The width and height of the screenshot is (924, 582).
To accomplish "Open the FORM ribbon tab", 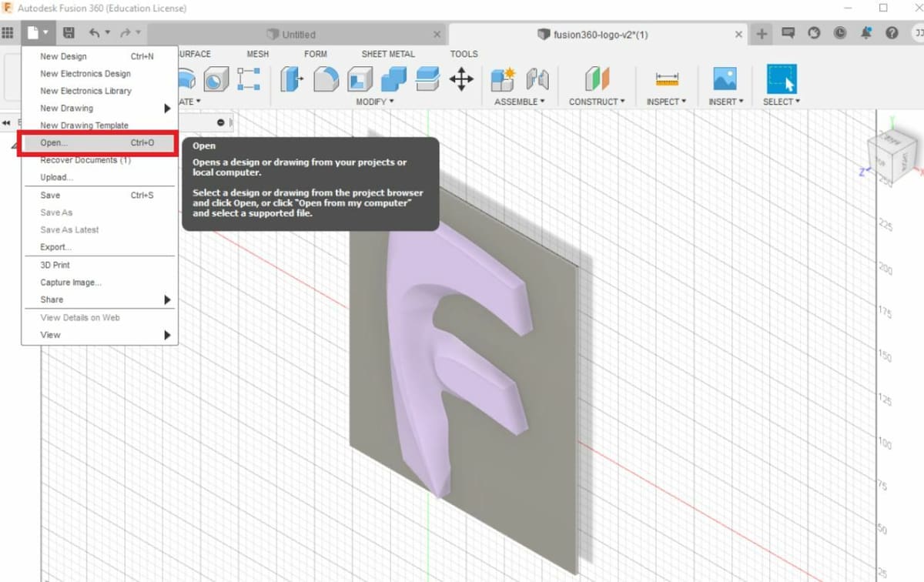I will tap(316, 54).
